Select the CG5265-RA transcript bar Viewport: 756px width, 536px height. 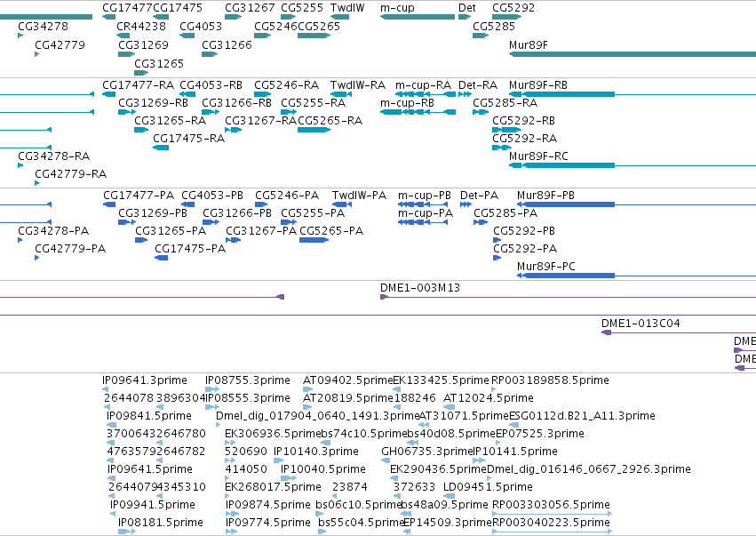(314, 130)
